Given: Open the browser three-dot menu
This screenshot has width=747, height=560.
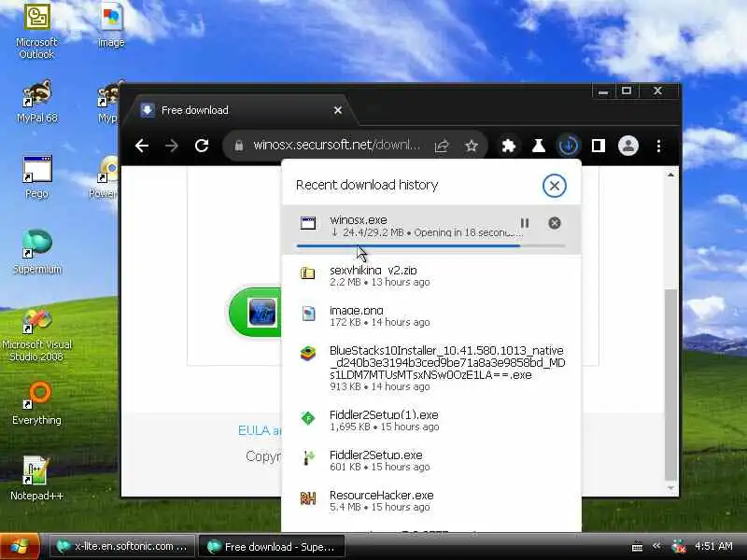Looking at the screenshot, I should (658, 146).
